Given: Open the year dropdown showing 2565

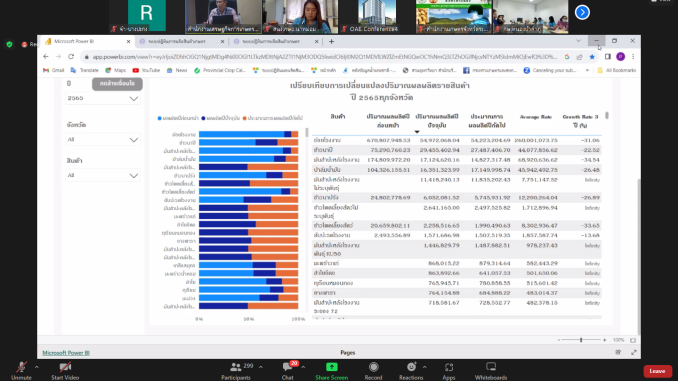Looking at the screenshot, I should pos(102,99).
